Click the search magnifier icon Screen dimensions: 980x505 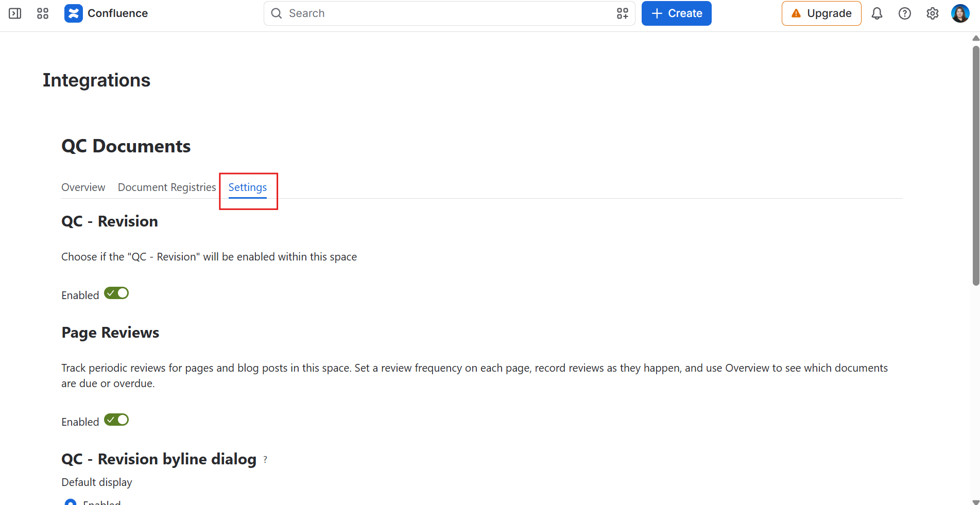click(x=277, y=13)
